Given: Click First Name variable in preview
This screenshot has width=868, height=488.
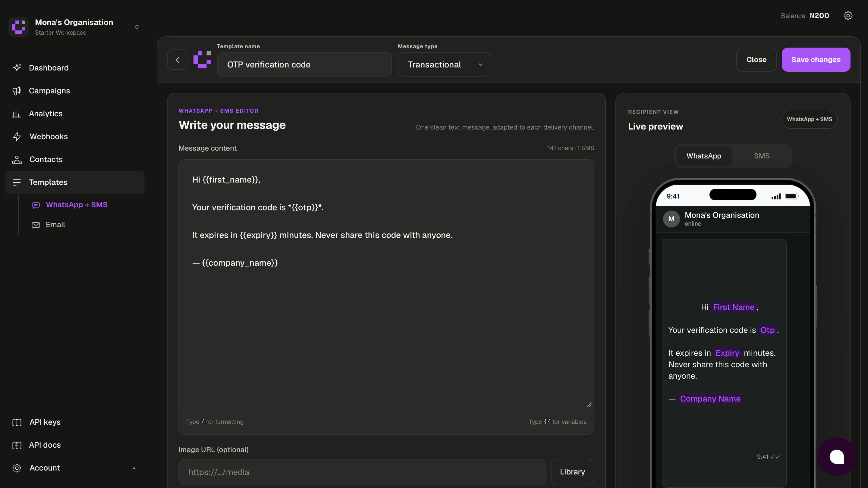Looking at the screenshot, I should (x=734, y=307).
